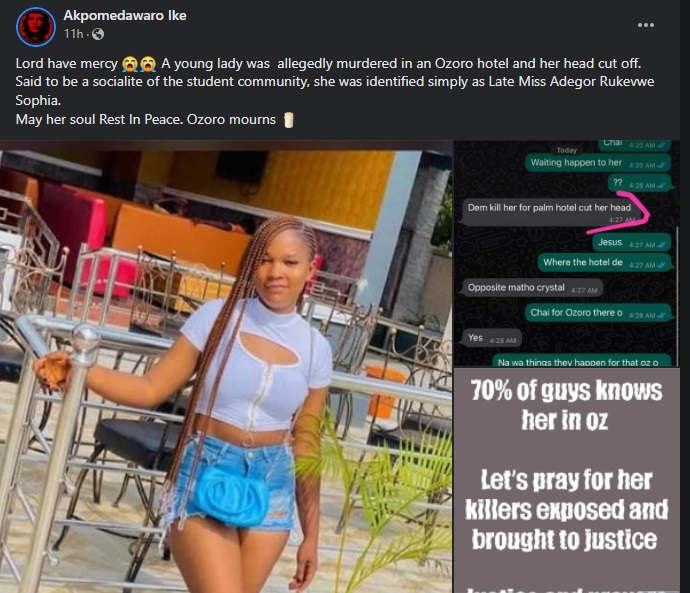Click Akpomedawaro Ike's profile avatar
The height and width of the screenshot is (593, 690).
click(36, 26)
